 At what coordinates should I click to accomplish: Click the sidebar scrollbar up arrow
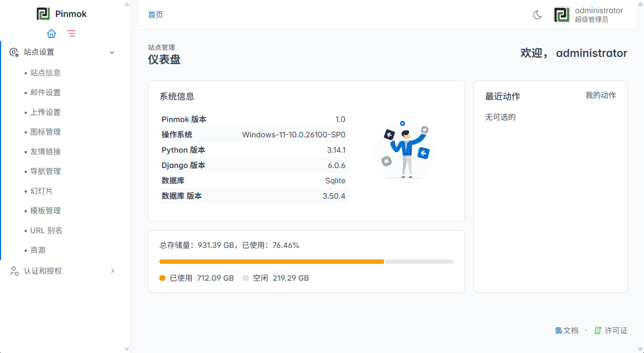(127, 4)
